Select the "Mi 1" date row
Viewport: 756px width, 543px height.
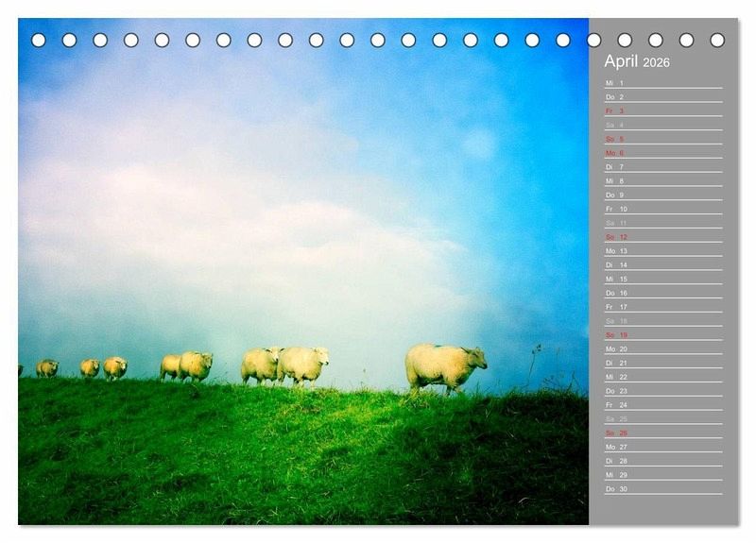[x=662, y=83]
